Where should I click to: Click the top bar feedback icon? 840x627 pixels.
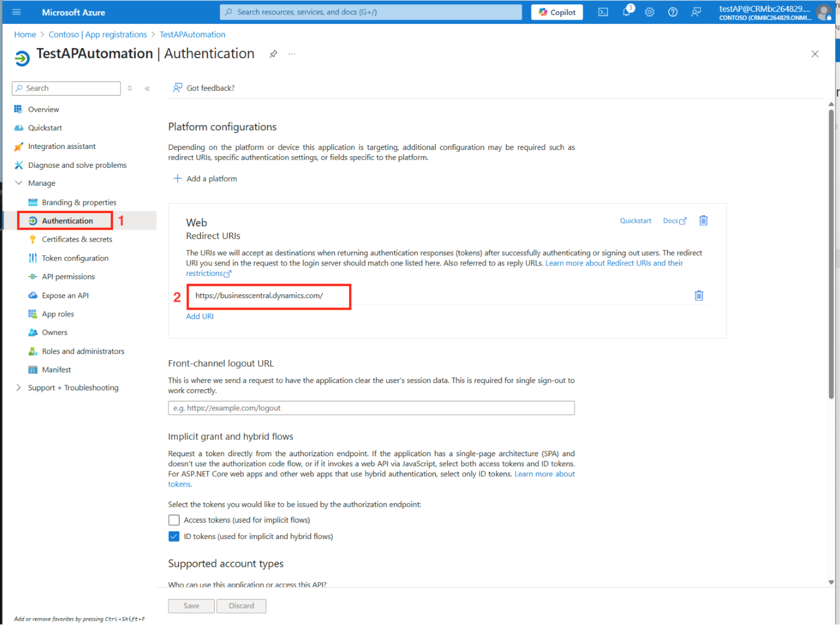pos(696,12)
